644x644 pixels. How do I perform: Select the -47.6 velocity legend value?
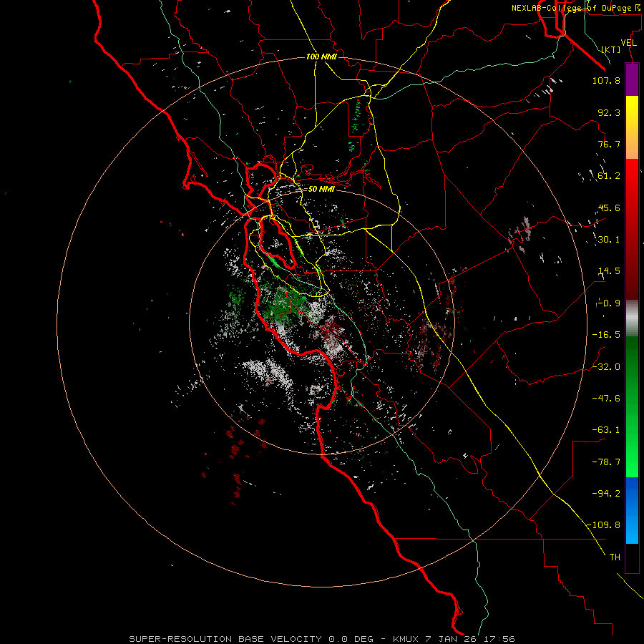coord(606,399)
